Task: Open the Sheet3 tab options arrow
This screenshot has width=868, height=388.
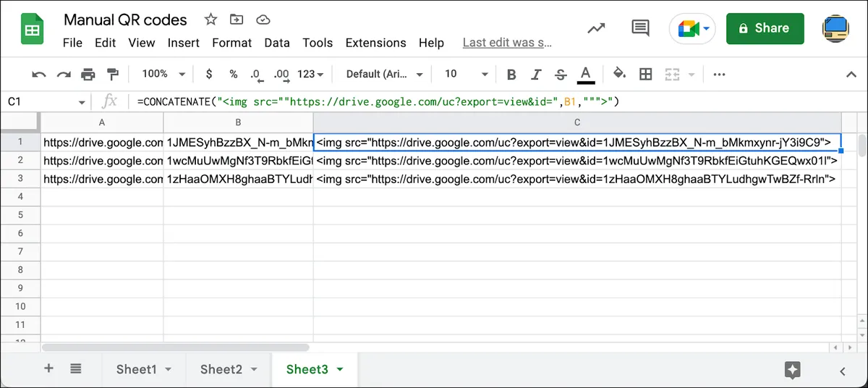Action: point(340,369)
